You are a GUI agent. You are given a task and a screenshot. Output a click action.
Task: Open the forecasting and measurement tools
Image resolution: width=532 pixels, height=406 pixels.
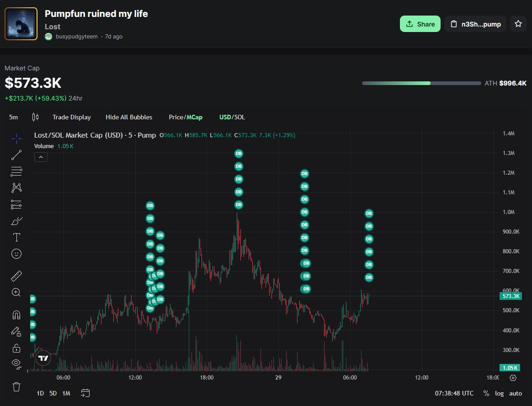tap(16, 204)
